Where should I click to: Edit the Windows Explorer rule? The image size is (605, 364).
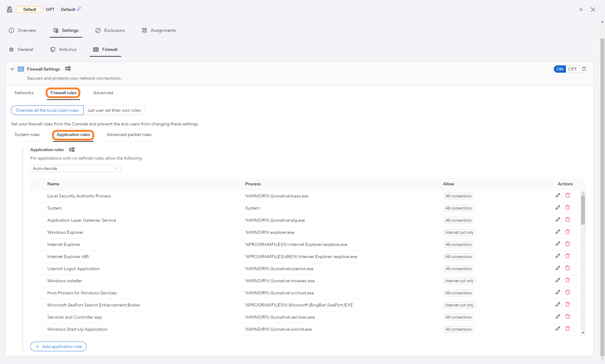[x=558, y=232]
